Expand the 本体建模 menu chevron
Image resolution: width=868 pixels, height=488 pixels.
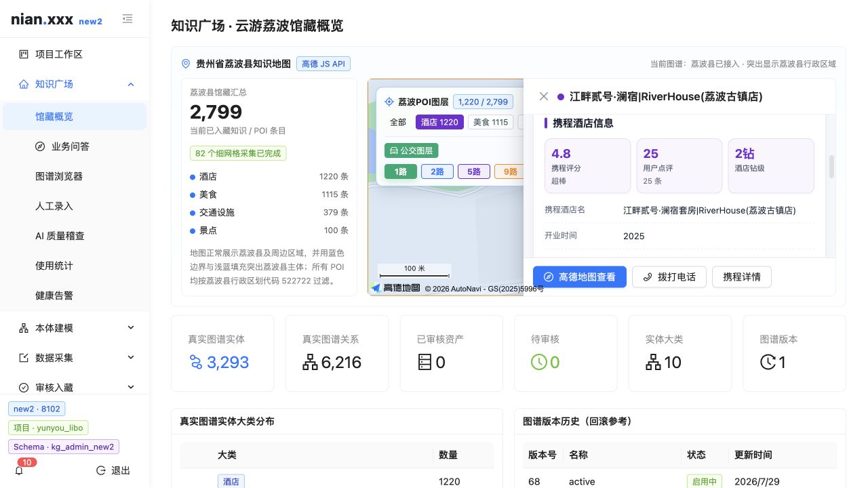[131, 328]
